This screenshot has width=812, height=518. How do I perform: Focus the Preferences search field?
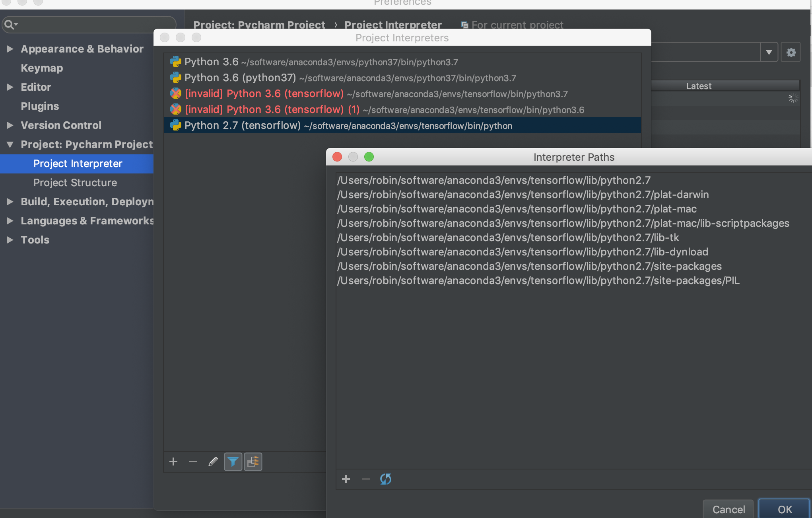click(89, 25)
